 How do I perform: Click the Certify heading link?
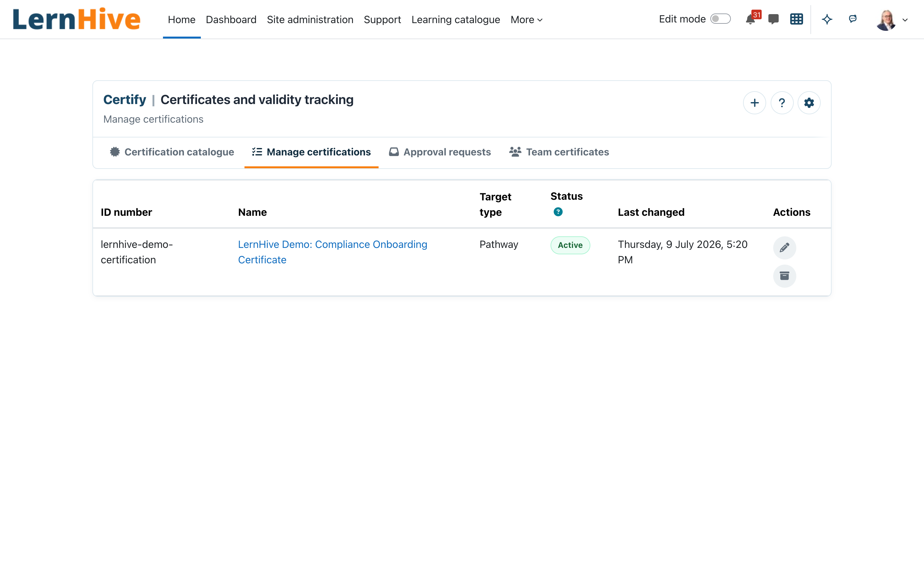pyautogui.click(x=124, y=100)
